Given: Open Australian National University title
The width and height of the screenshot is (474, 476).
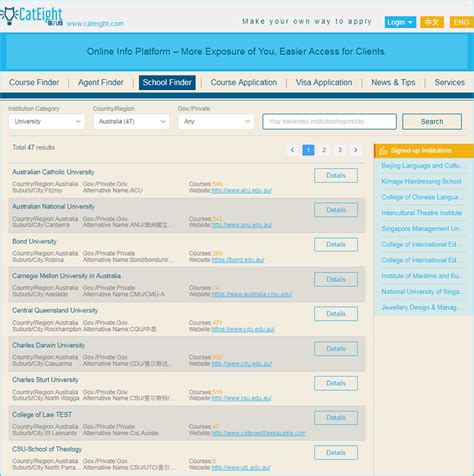Looking at the screenshot, I should (53, 207).
